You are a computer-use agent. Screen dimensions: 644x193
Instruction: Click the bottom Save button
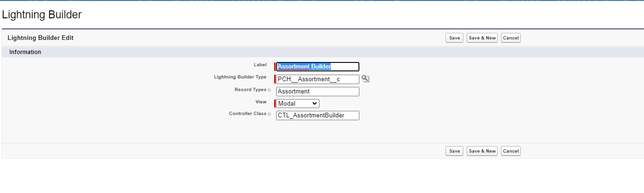pos(454,151)
